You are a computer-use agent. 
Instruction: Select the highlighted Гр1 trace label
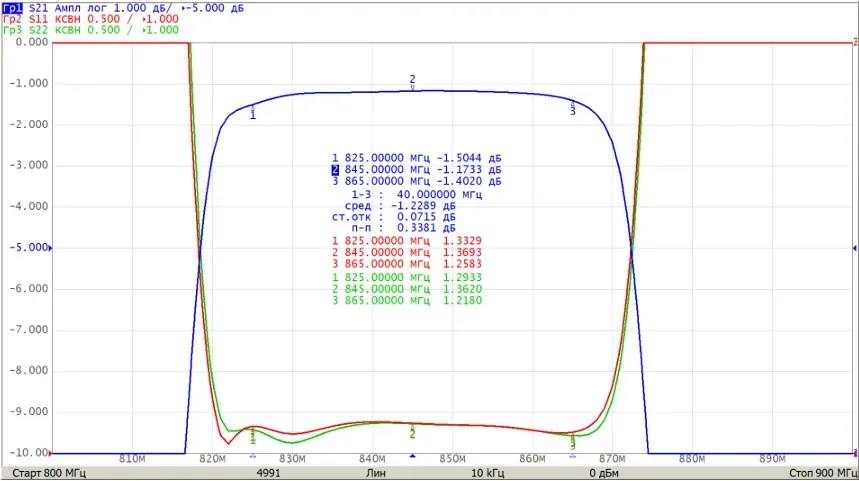click(13, 8)
